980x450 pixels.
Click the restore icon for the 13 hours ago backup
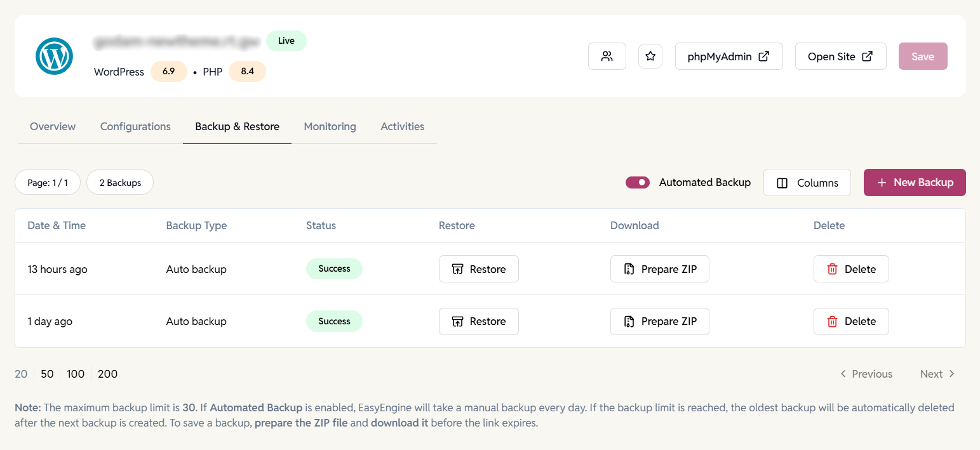click(x=458, y=268)
